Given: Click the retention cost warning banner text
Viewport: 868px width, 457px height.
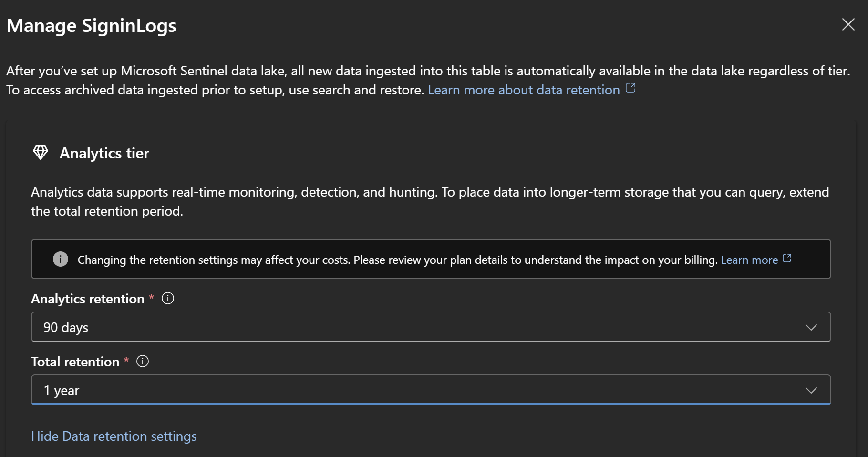Looking at the screenshot, I should click(397, 260).
